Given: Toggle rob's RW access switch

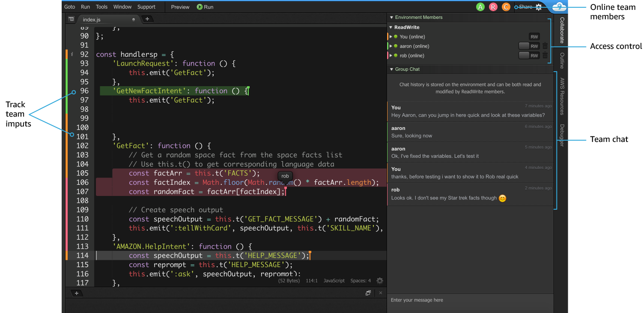Looking at the screenshot, I should (529, 55).
